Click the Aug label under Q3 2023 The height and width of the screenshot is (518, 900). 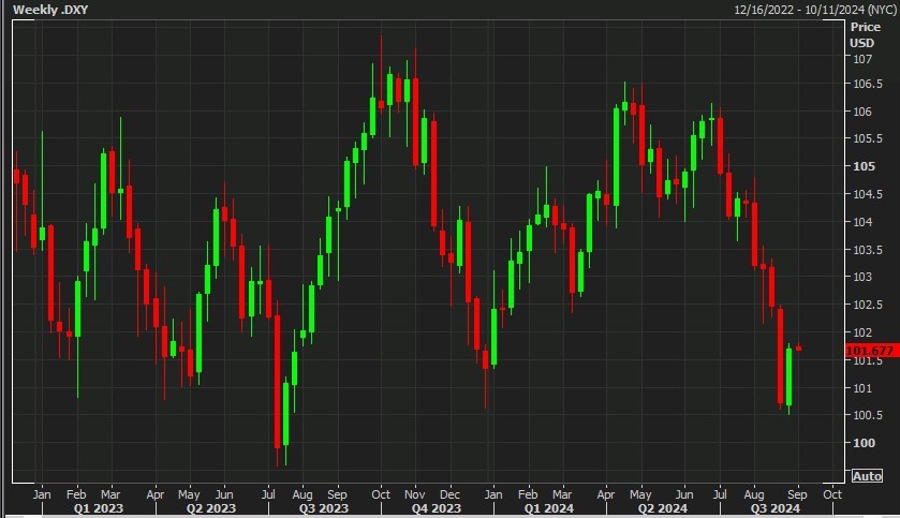coord(302,494)
